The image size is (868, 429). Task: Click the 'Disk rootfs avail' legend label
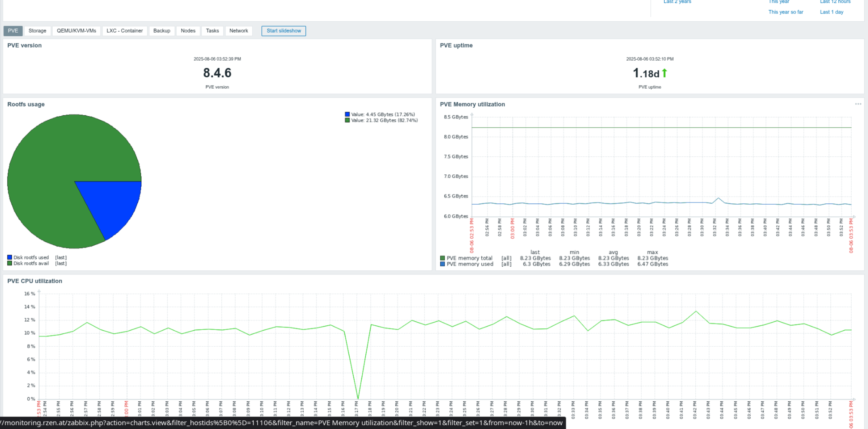point(31,263)
